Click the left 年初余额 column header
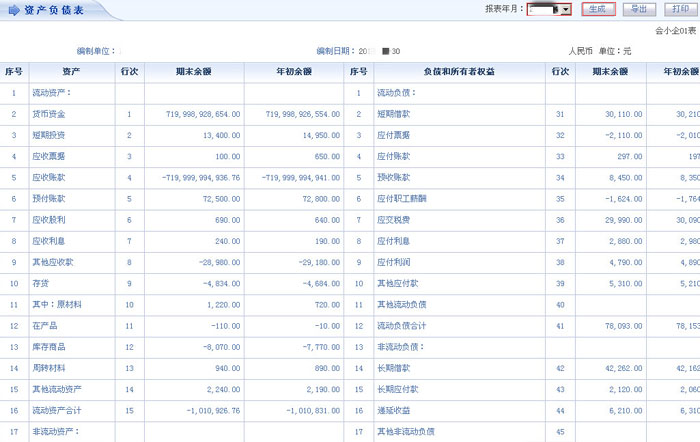The image size is (700, 442). [294, 72]
